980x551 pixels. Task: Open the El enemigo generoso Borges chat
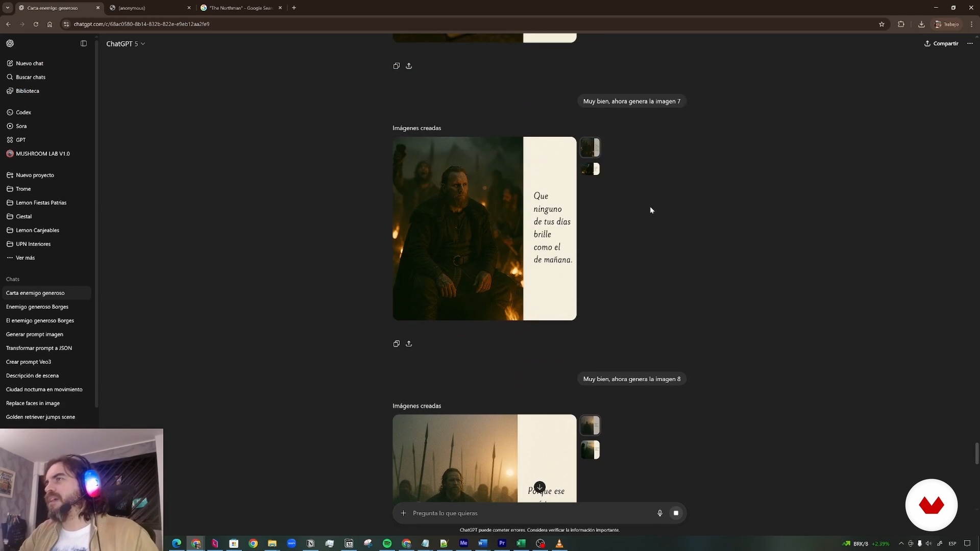pyautogui.click(x=40, y=320)
